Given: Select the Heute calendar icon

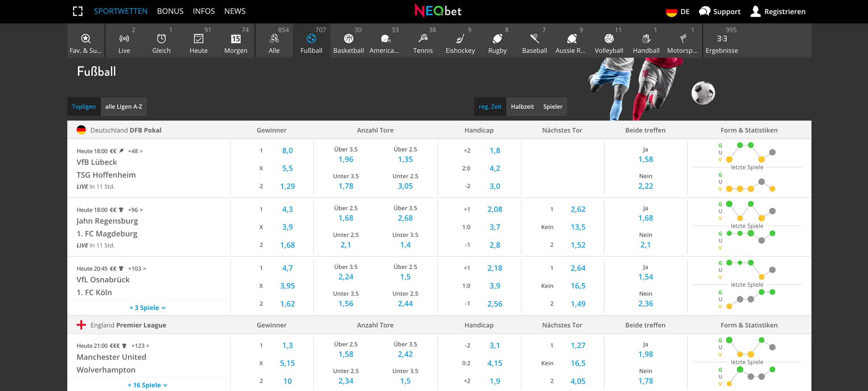Looking at the screenshot, I should (x=199, y=38).
